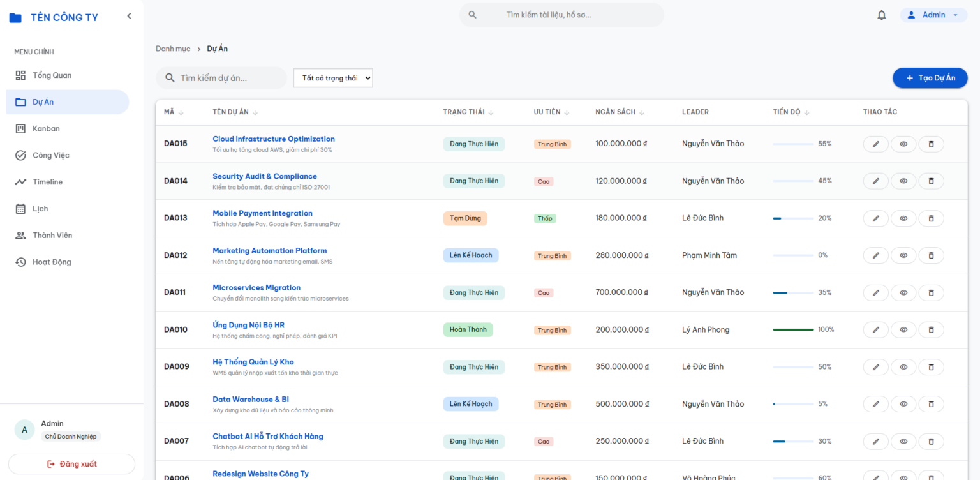Click the progress bar of DA010
980x480 pixels.
point(793,330)
